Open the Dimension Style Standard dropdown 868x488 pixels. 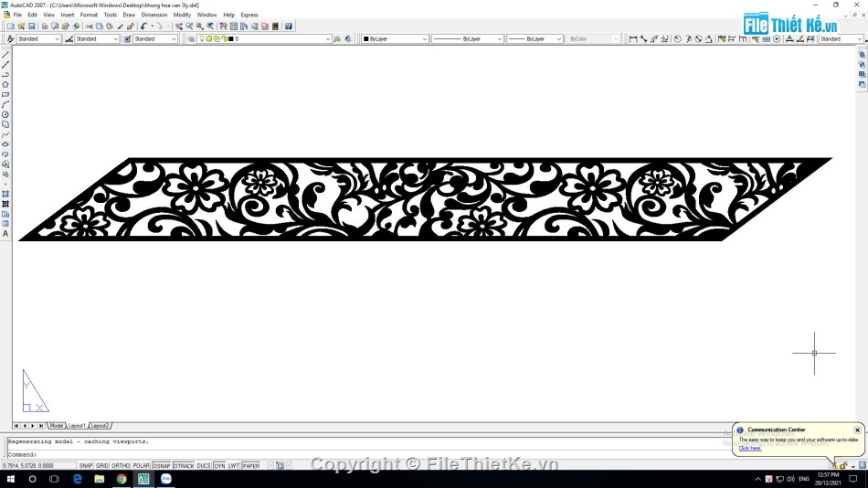click(96, 38)
